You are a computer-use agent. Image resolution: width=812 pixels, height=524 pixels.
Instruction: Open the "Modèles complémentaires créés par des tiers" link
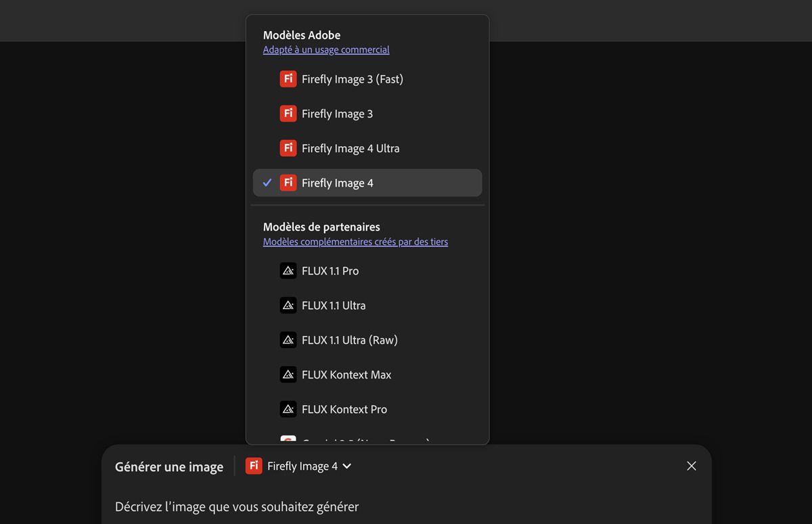[355, 241]
